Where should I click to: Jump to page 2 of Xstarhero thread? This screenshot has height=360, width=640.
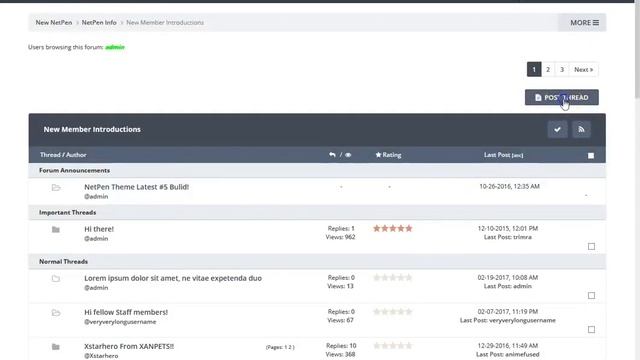[289, 347]
